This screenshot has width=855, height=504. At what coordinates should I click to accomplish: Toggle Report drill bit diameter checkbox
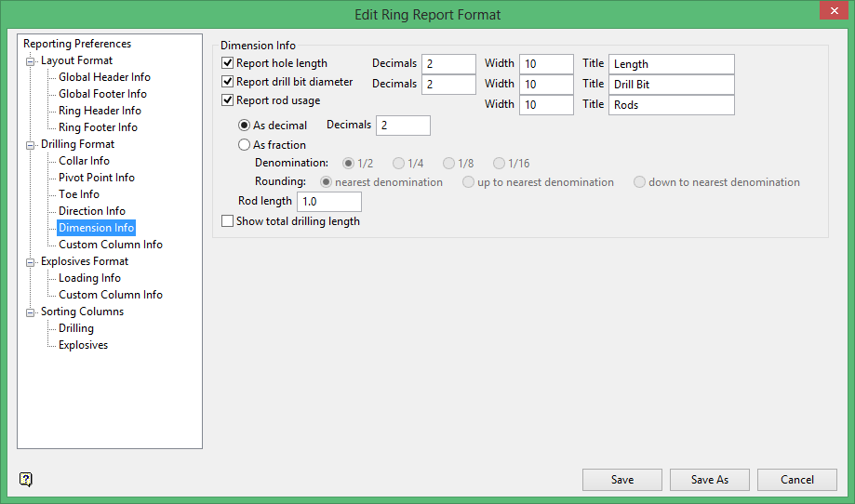(228, 82)
